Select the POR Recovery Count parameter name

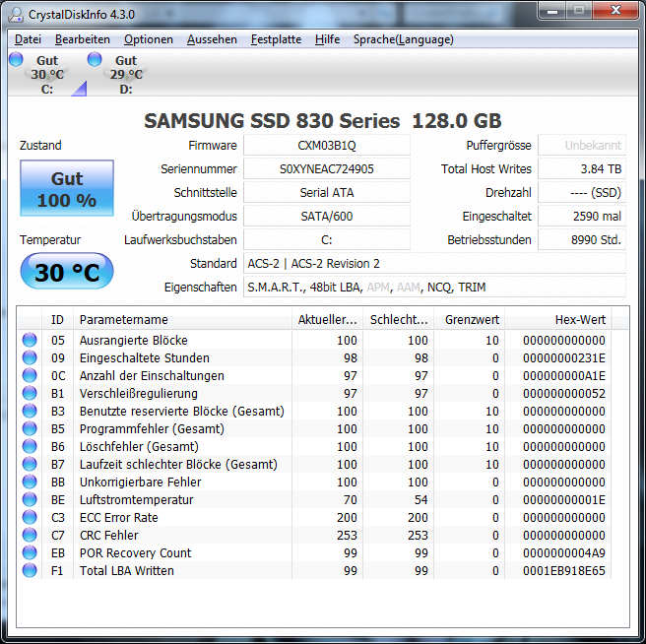point(135,552)
